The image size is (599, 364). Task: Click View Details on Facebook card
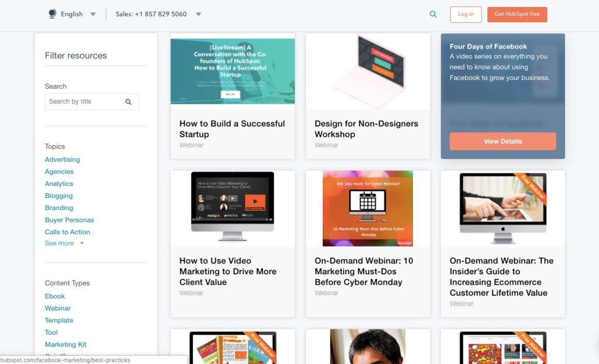[x=502, y=141]
